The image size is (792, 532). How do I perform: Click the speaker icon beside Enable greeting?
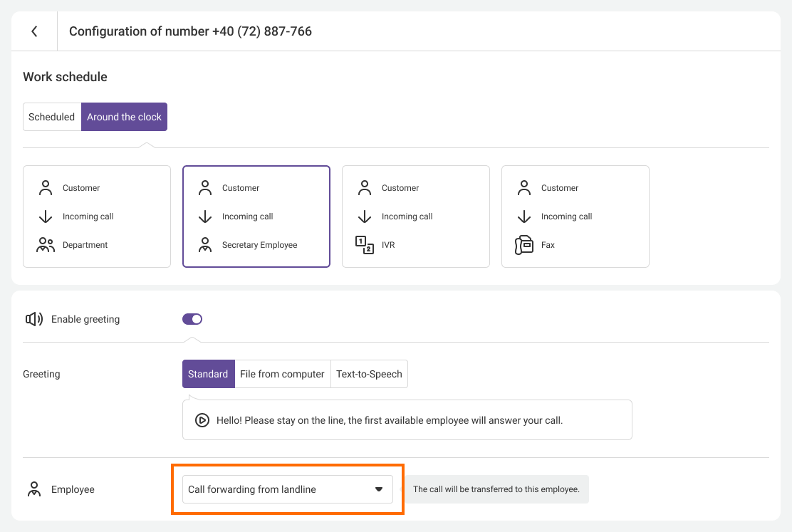[x=34, y=319]
